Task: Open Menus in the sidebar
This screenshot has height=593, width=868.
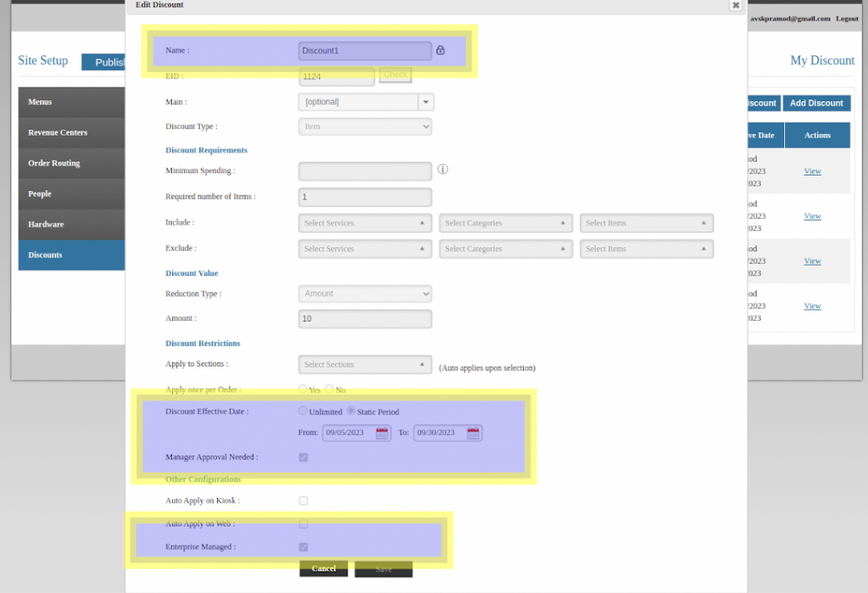Action: pyautogui.click(x=72, y=102)
